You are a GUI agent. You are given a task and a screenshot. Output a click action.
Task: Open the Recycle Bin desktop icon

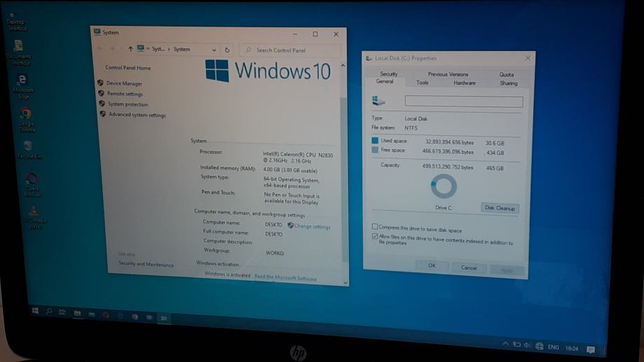29,149
